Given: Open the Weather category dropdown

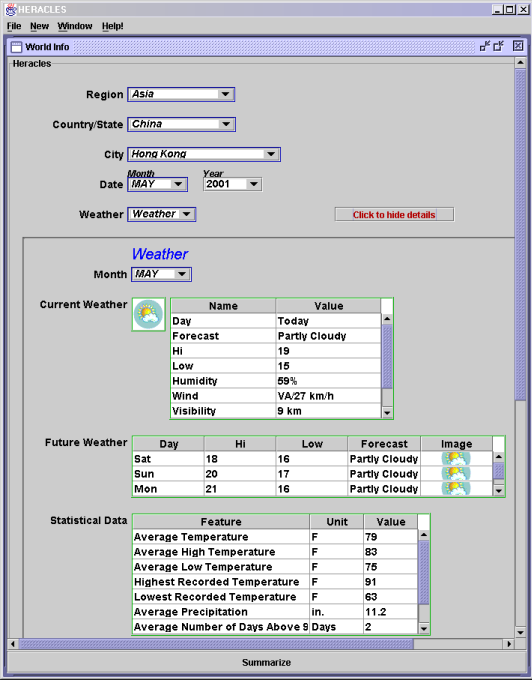Looking at the screenshot, I should click(x=161, y=214).
